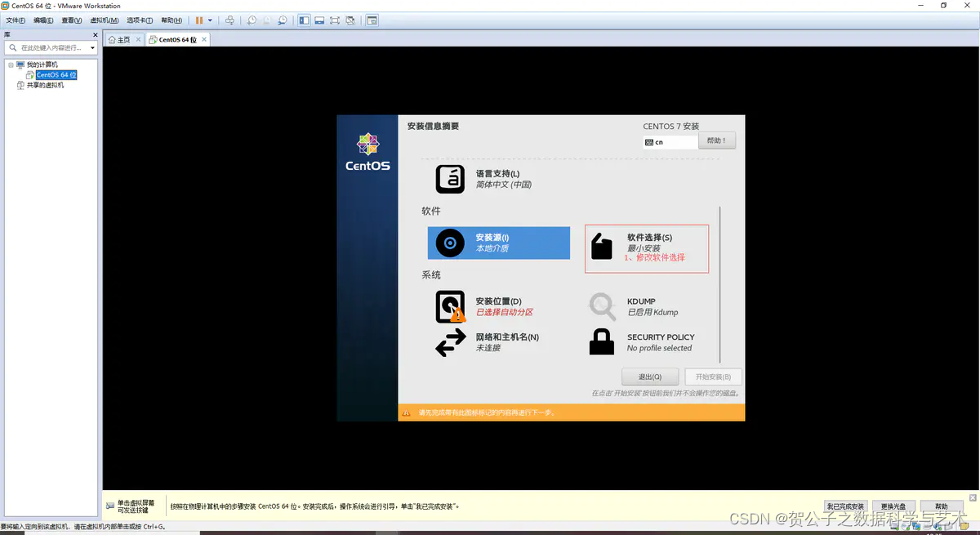Click the network adapter status icon

point(916,527)
